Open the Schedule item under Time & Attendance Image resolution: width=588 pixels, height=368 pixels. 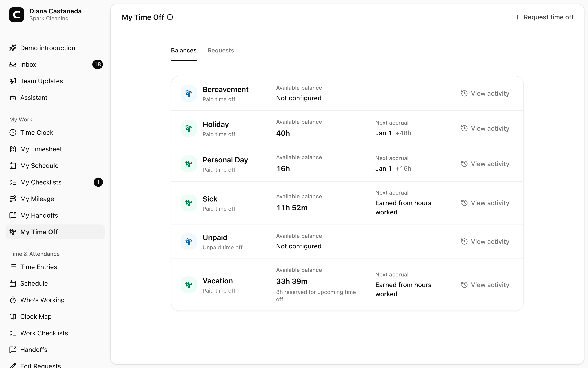pyautogui.click(x=55, y=284)
